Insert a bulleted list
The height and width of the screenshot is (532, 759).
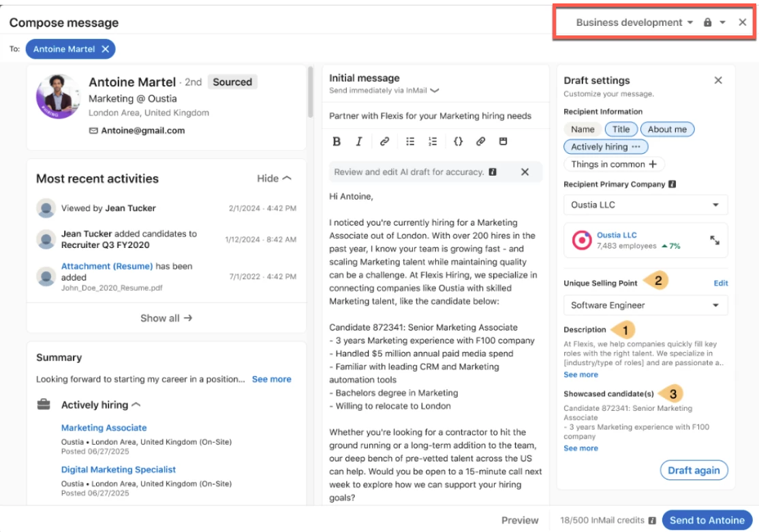(410, 142)
